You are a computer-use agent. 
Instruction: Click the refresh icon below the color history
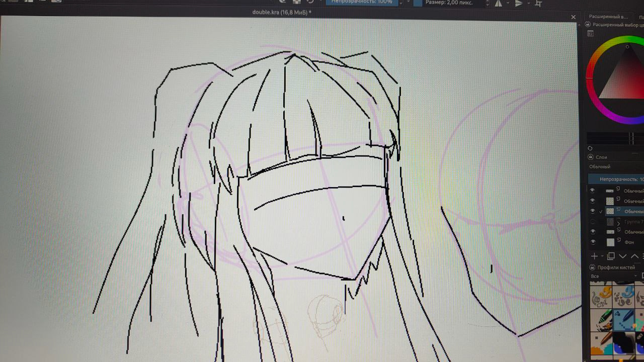590,148
